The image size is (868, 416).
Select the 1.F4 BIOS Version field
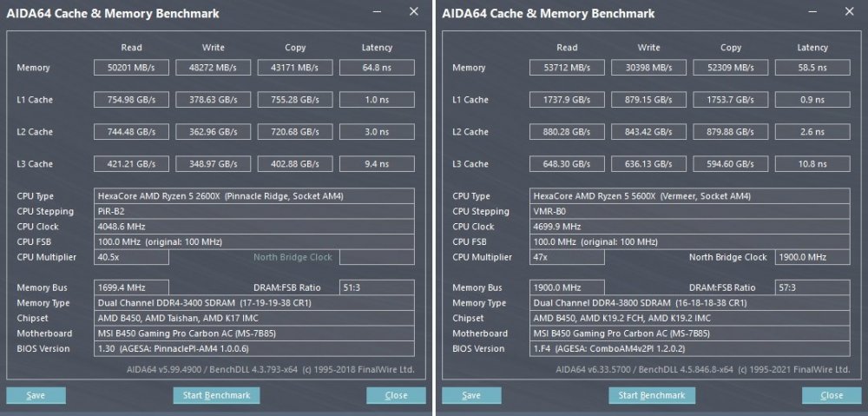689,348
